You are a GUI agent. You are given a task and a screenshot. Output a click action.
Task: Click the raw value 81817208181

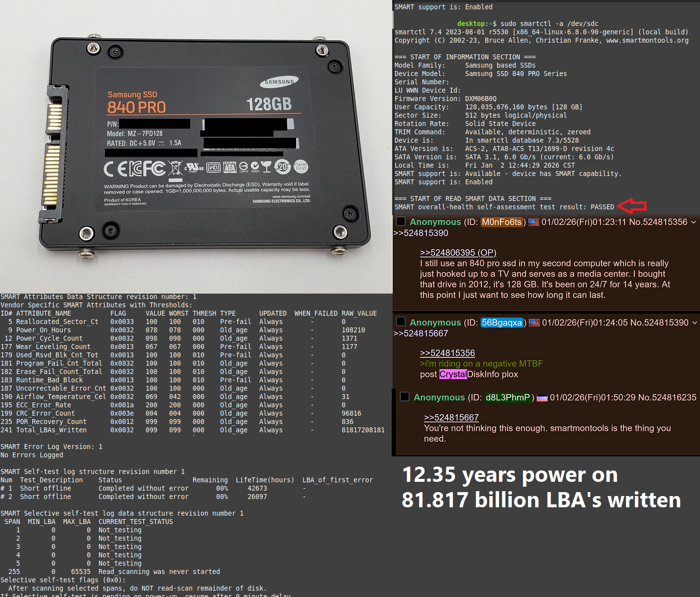(363, 430)
